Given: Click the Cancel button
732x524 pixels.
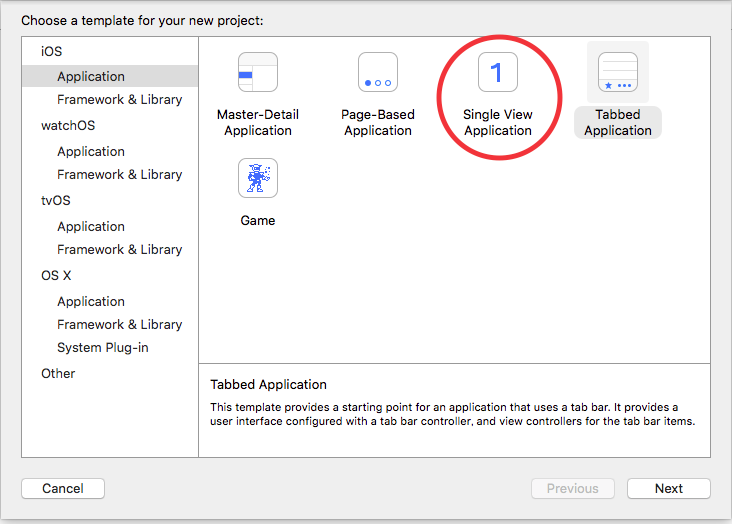Looking at the screenshot, I should pyautogui.click(x=63, y=489).
